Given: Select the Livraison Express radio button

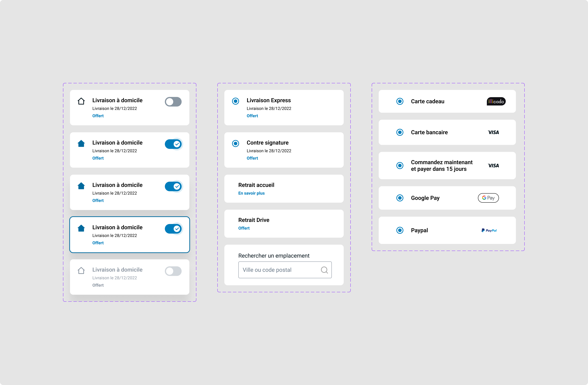Looking at the screenshot, I should (x=235, y=101).
